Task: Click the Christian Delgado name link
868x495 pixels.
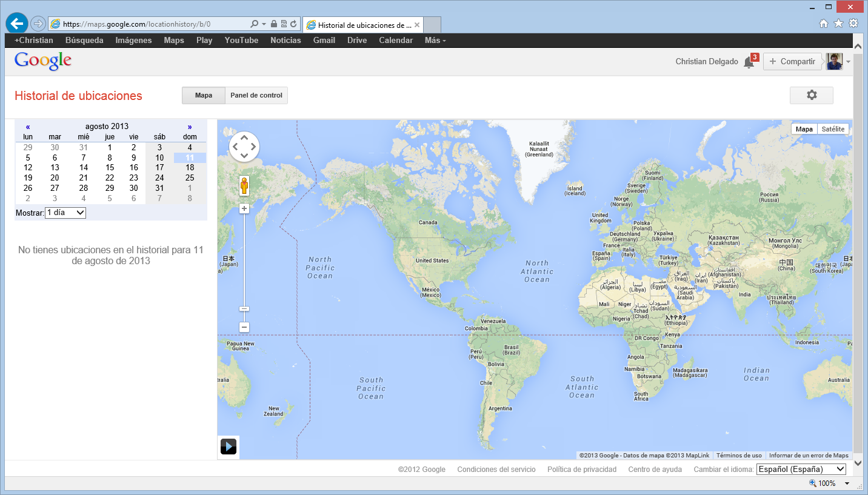Action: [x=707, y=62]
